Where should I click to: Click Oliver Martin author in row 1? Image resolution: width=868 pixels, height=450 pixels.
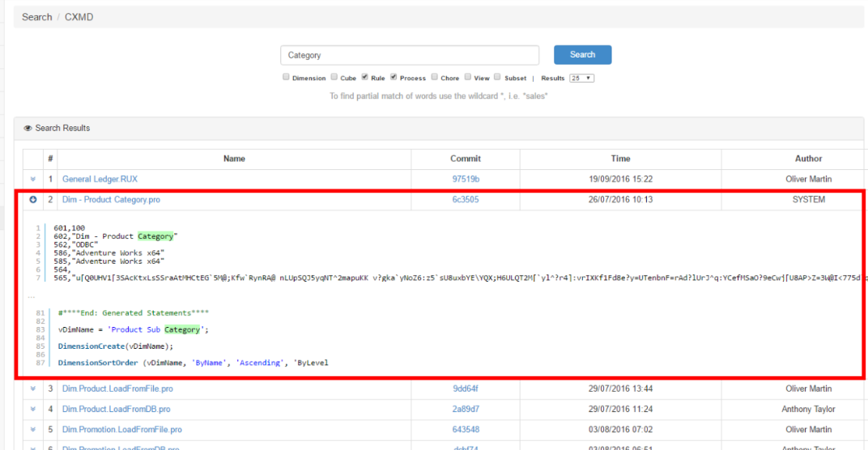pos(808,180)
